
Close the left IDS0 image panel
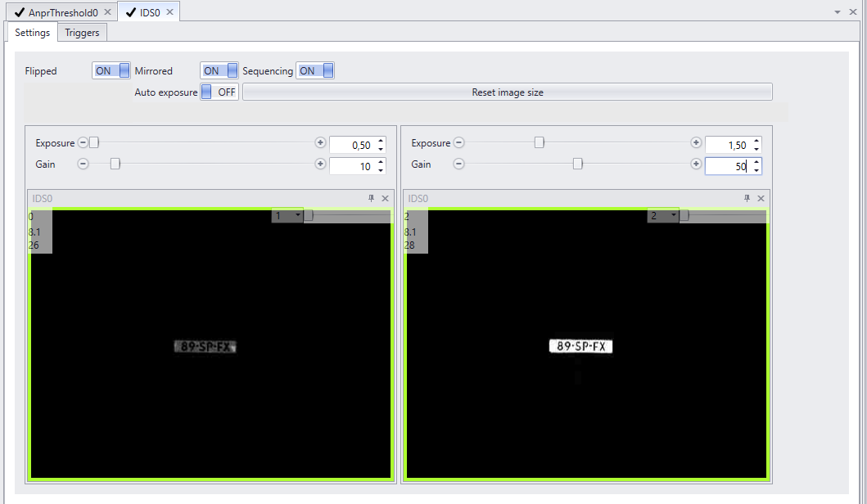click(386, 198)
